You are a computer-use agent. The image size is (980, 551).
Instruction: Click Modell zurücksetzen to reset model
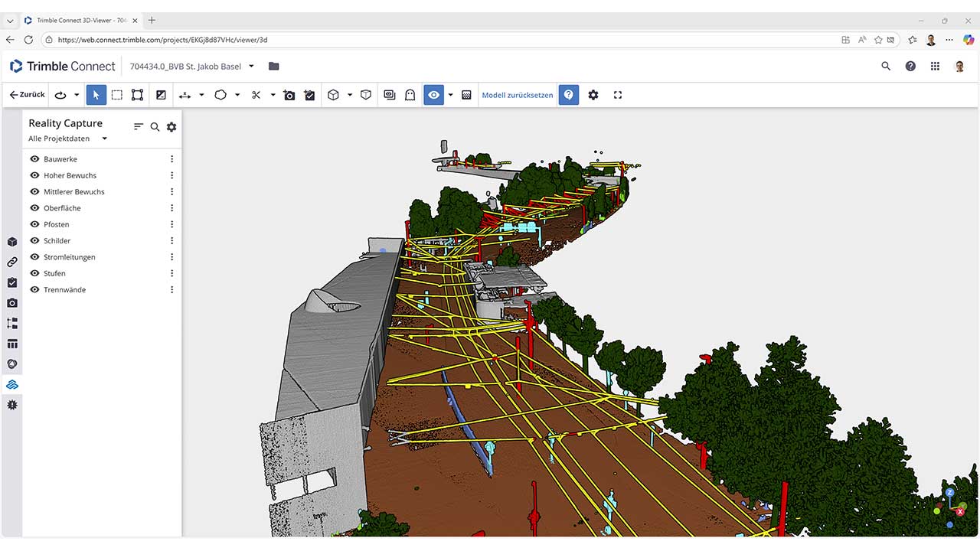tap(517, 95)
